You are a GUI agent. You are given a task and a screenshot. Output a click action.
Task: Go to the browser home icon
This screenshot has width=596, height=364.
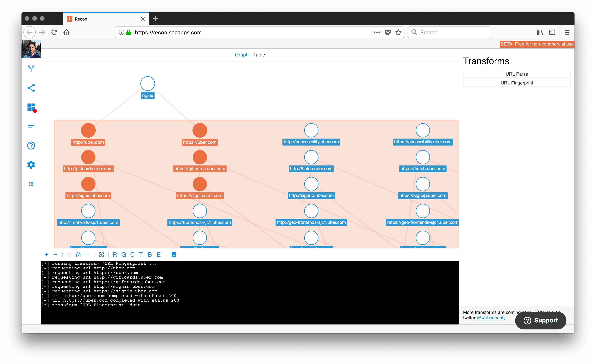tap(66, 32)
